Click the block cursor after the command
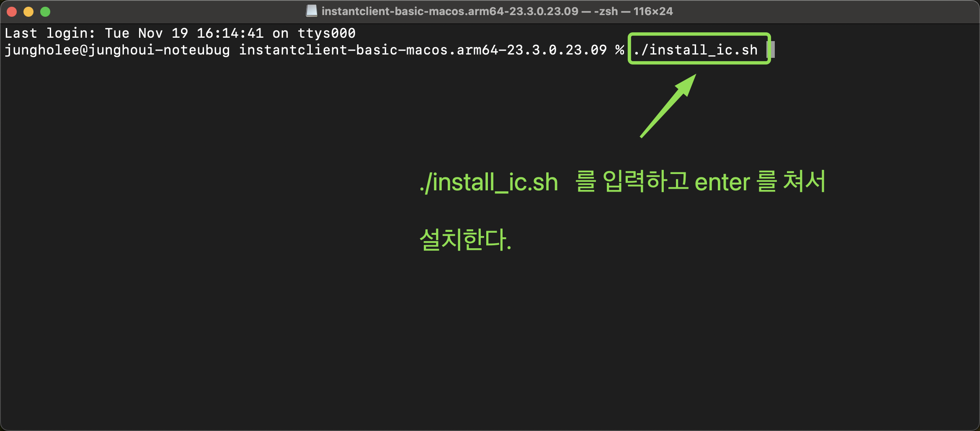The image size is (980, 431). click(x=771, y=49)
